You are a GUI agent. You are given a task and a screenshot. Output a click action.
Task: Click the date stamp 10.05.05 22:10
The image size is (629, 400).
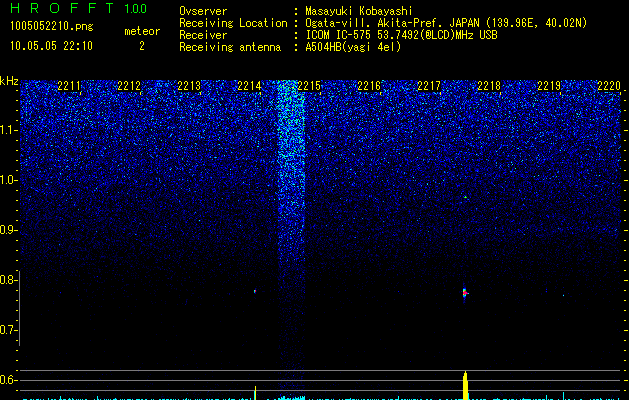pyautogui.click(x=51, y=46)
